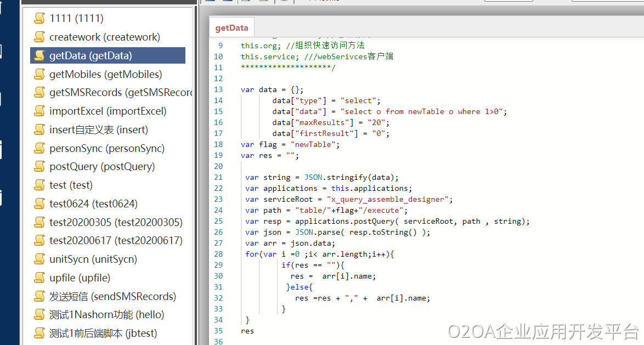The width and height of the screenshot is (644, 345).
Task: Open the getSMSRecords script
Action: [x=121, y=93]
